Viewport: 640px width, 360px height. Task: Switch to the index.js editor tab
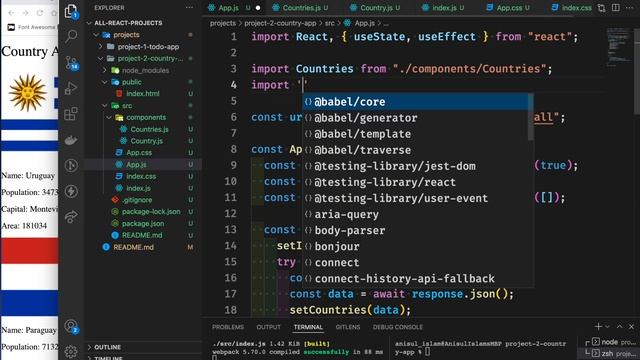[444, 8]
